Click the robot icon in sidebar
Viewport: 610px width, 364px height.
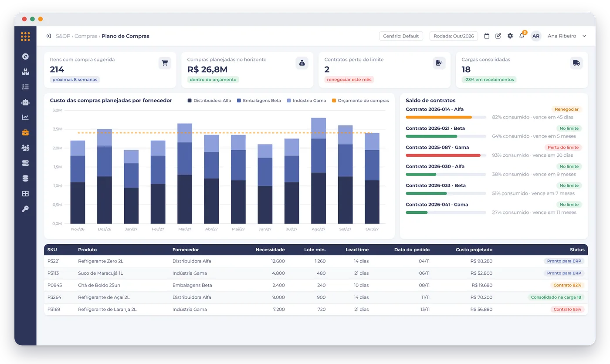(25, 102)
